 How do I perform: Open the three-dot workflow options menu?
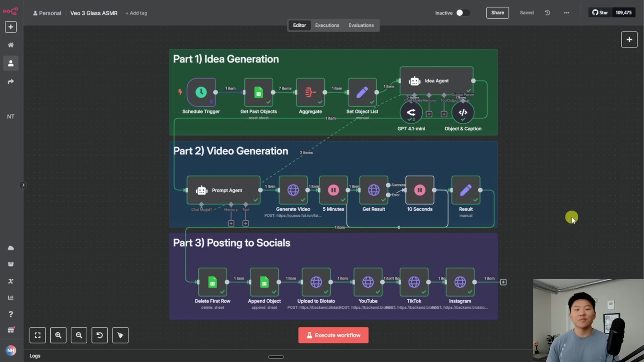pyautogui.click(x=566, y=13)
